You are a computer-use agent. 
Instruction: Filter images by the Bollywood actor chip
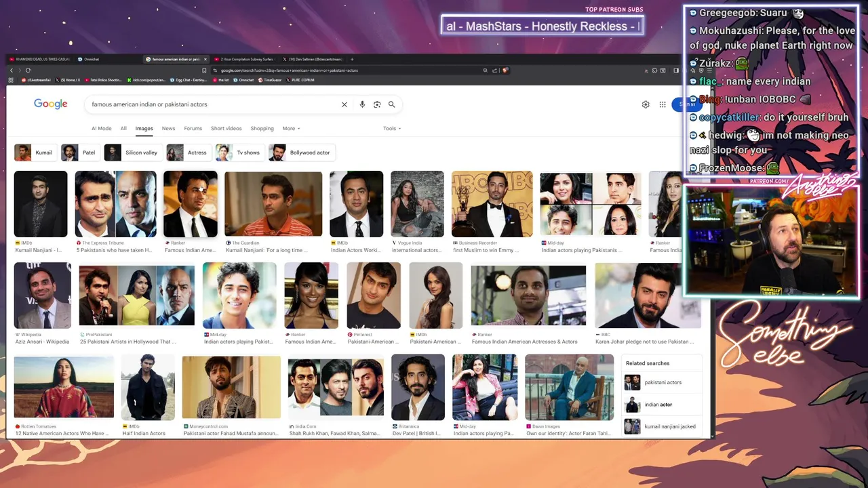click(x=301, y=152)
